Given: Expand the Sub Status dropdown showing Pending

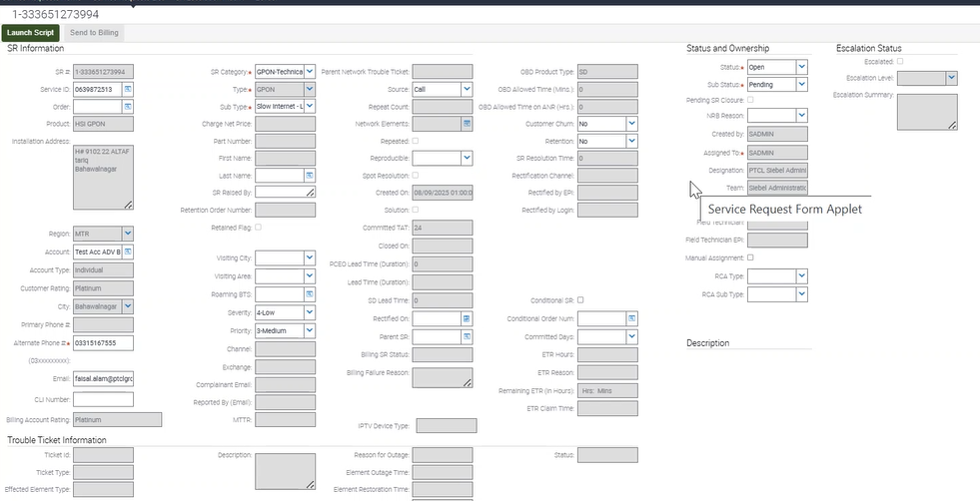Looking at the screenshot, I should [801, 85].
